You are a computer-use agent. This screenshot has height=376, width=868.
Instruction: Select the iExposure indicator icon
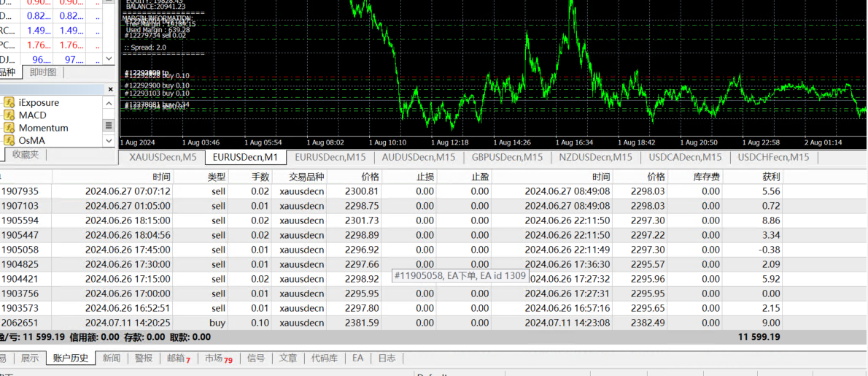click(8, 102)
